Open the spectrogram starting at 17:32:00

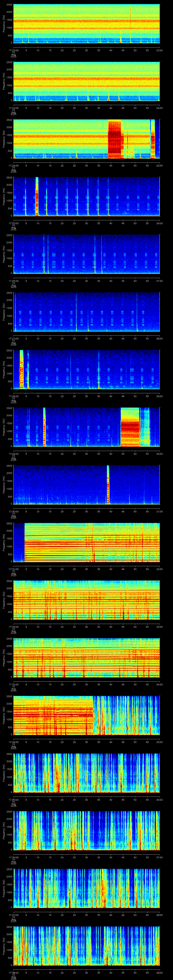coord(86,600)
